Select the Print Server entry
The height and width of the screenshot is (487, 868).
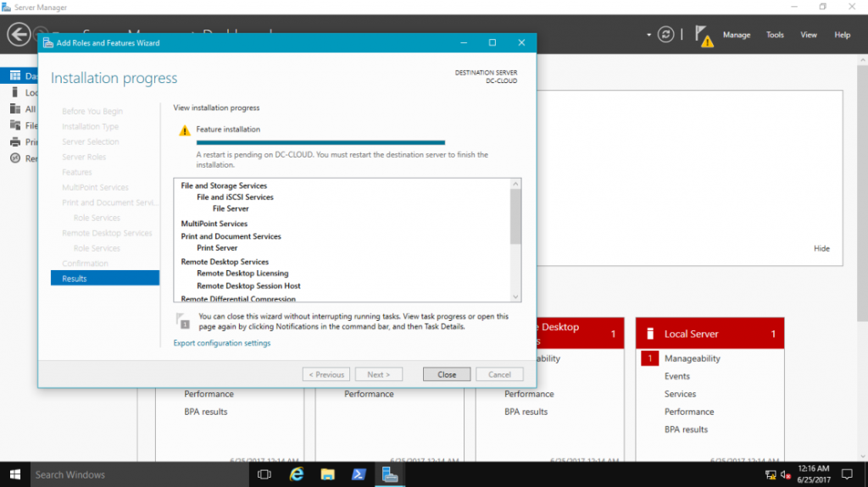point(217,248)
